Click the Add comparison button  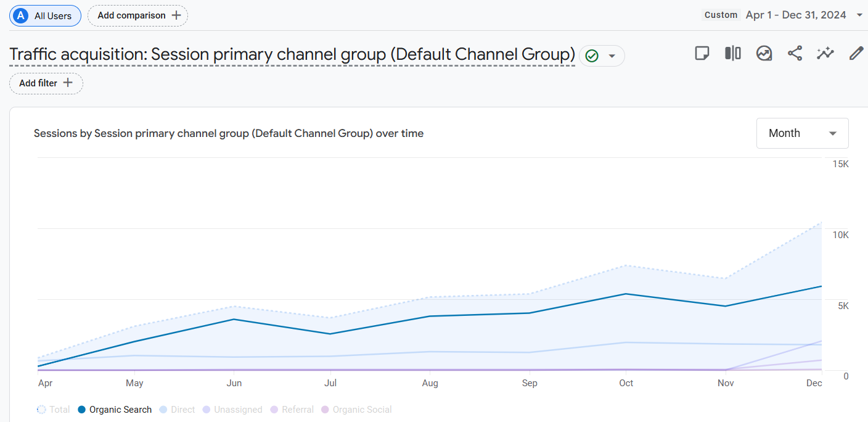coord(138,15)
